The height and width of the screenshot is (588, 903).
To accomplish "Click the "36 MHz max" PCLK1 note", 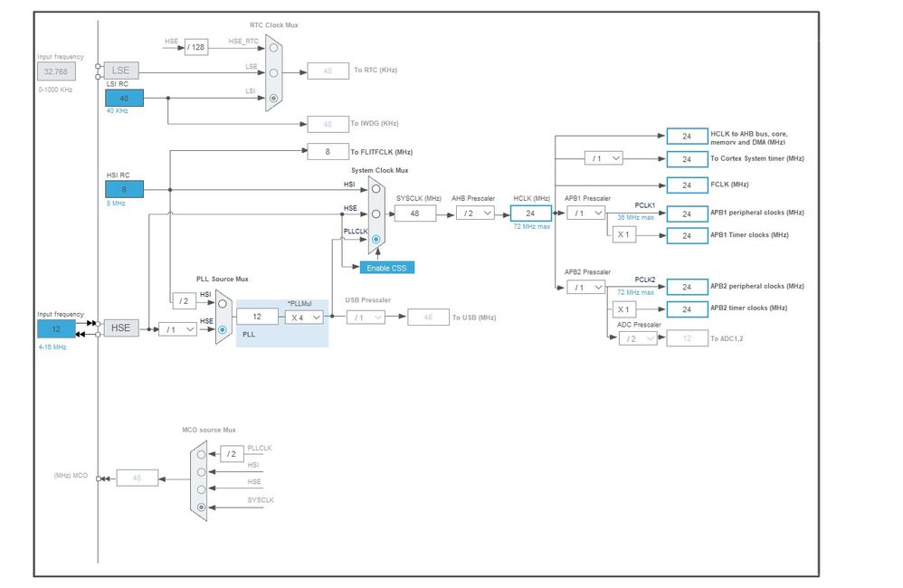I will pyautogui.click(x=636, y=218).
